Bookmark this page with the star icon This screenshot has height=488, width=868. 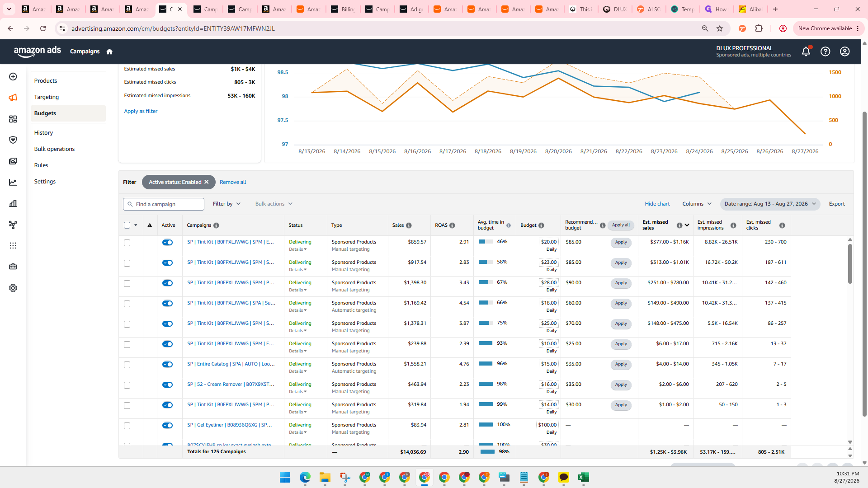point(720,28)
